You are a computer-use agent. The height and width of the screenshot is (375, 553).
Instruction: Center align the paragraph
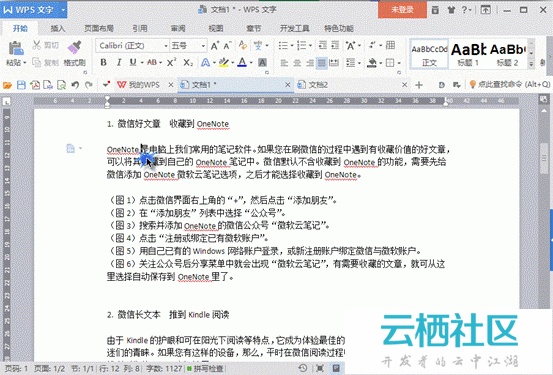pos(297,63)
